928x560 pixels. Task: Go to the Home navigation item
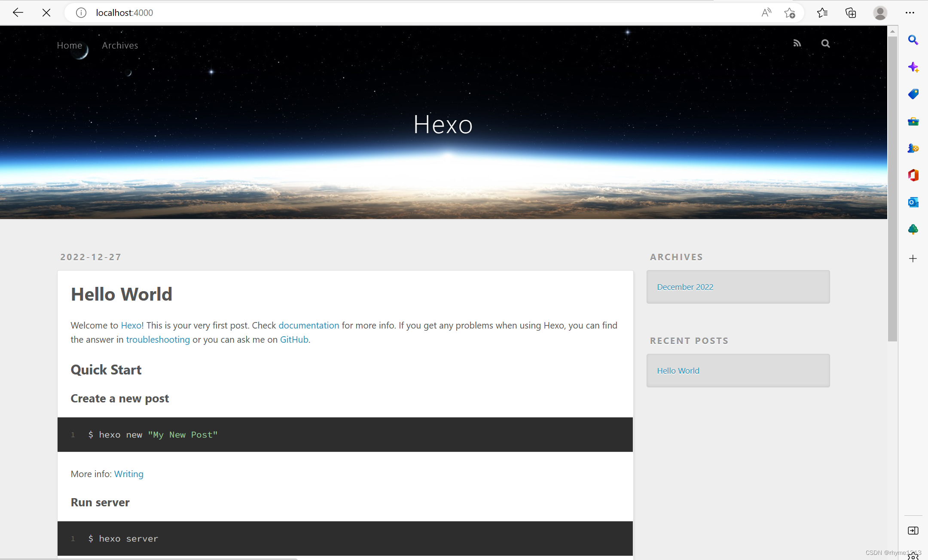(70, 45)
